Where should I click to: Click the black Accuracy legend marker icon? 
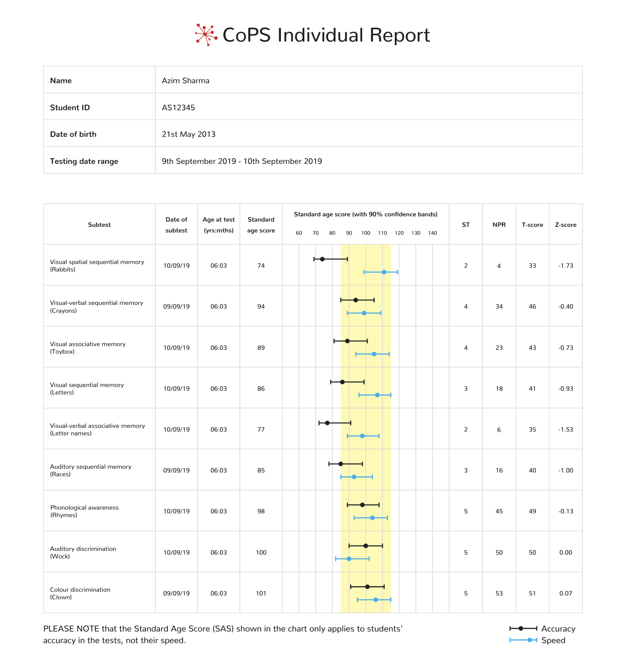click(x=523, y=628)
